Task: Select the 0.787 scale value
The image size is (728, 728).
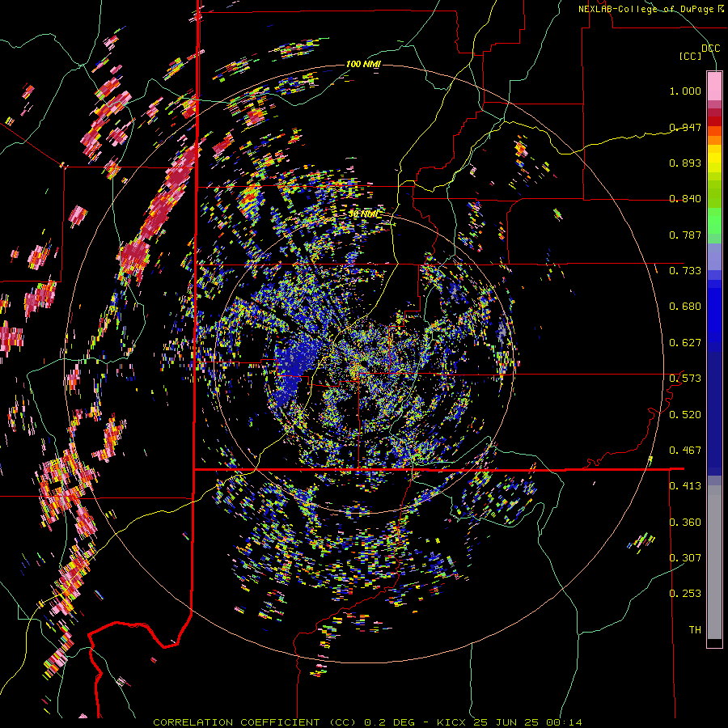Action: tap(685, 235)
